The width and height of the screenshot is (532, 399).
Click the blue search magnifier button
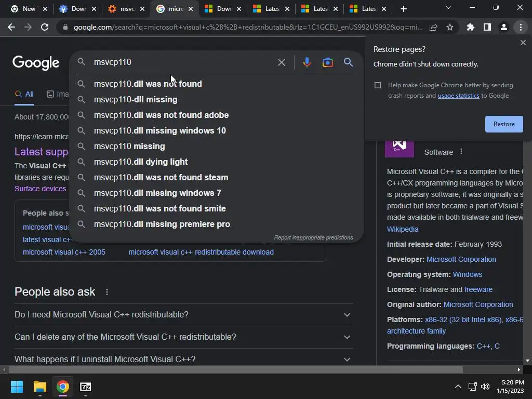pos(348,62)
